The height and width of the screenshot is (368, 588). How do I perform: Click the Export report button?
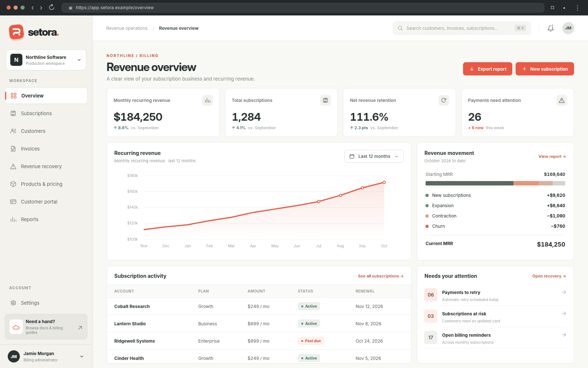click(x=488, y=69)
